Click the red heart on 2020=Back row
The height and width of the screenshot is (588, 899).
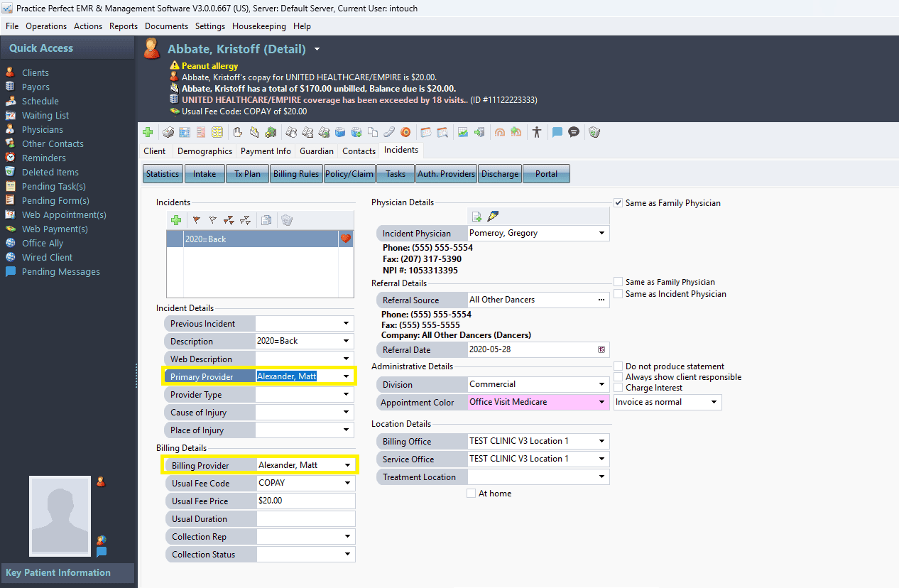pyautogui.click(x=346, y=239)
